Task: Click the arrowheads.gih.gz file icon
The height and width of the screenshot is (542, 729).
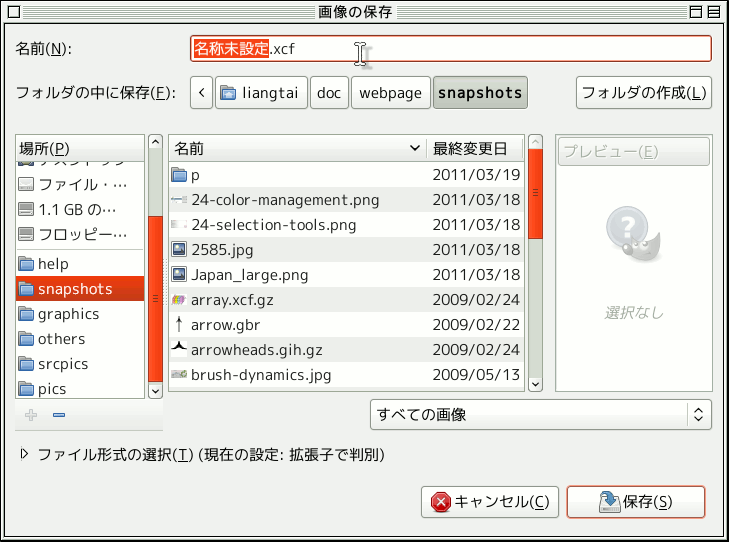Action: click(x=179, y=349)
